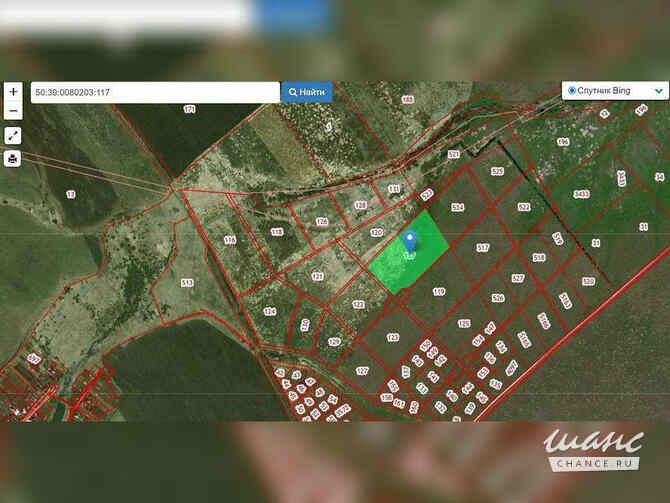Click parcel label 517

(483, 247)
